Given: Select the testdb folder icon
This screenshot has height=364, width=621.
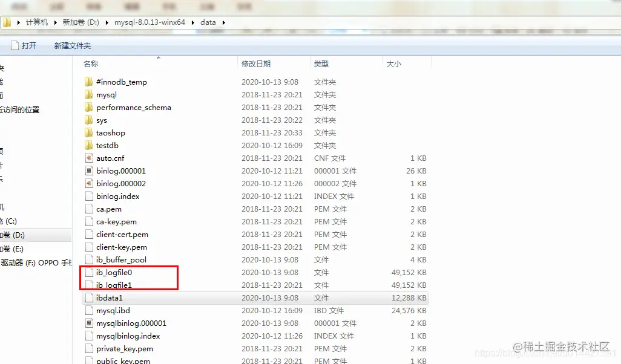Looking at the screenshot, I should tap(89, 145).
